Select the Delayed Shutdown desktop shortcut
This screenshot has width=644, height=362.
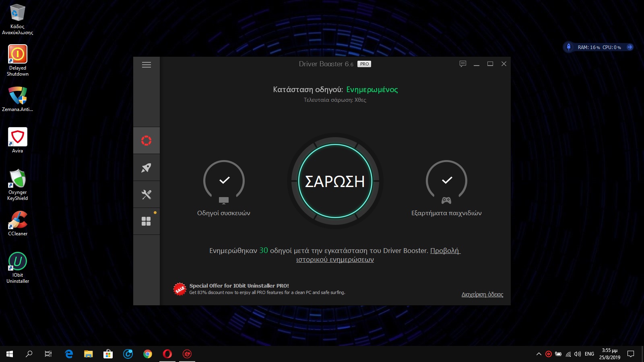(18, 60)
